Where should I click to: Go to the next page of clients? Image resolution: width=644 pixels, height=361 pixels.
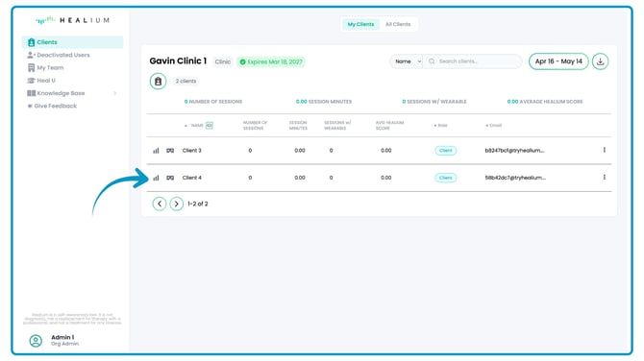(176, 204)
